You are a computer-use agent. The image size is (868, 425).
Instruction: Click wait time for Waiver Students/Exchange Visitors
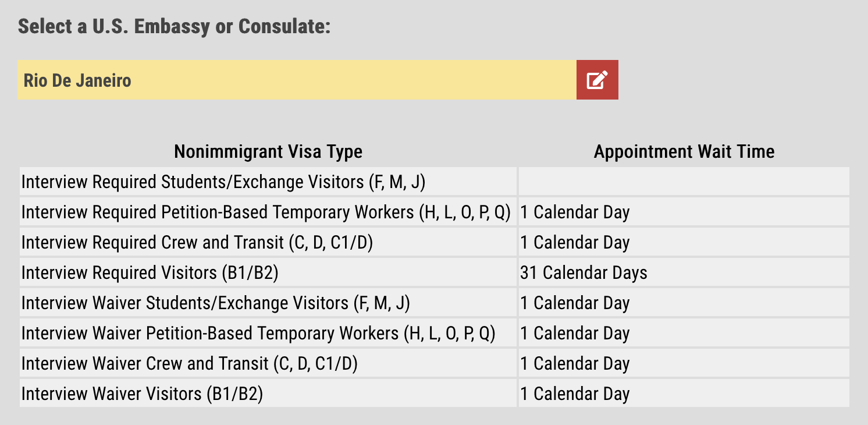(575, 303)
